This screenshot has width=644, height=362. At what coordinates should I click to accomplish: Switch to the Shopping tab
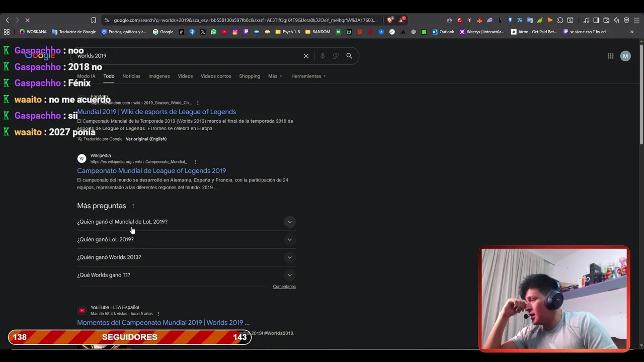pos(250,76)
